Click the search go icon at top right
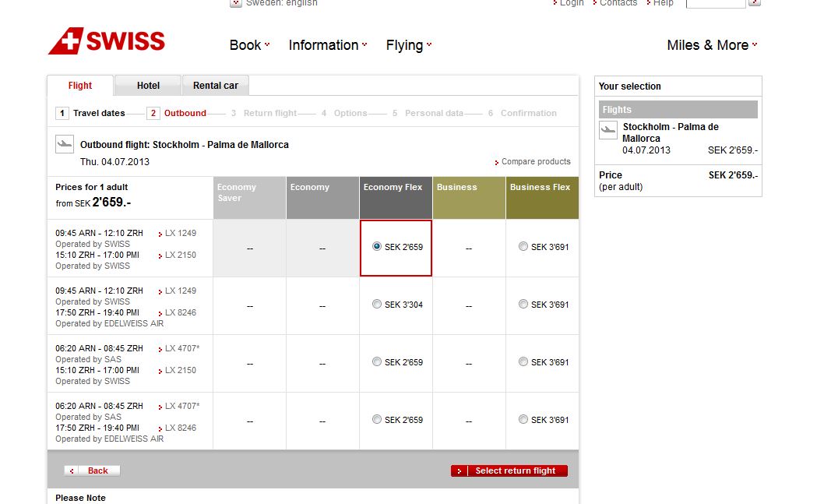 tap(754, 3)
